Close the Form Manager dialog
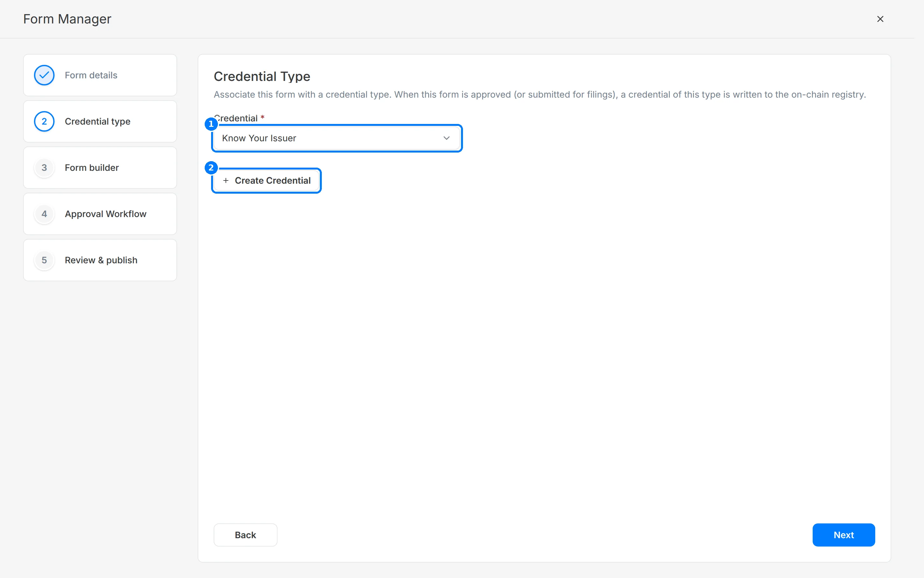 click(880, 19)
